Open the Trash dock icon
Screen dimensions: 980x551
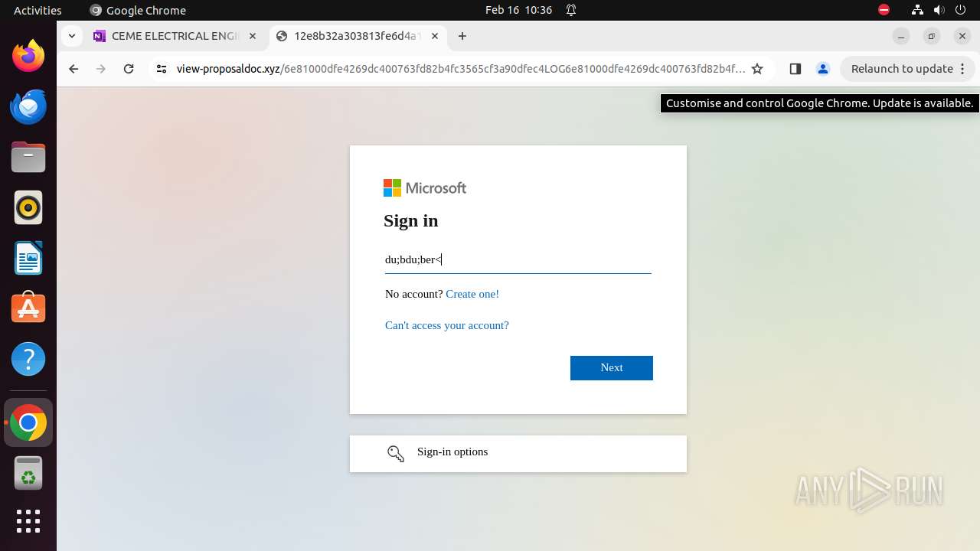(28, 473)
